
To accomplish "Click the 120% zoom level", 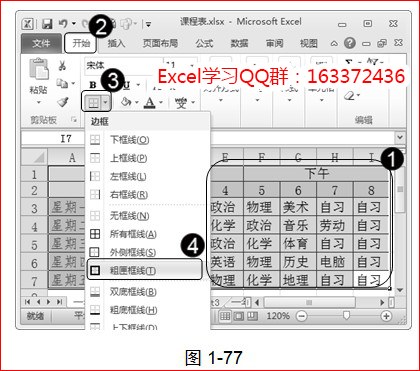I will 279,316.
